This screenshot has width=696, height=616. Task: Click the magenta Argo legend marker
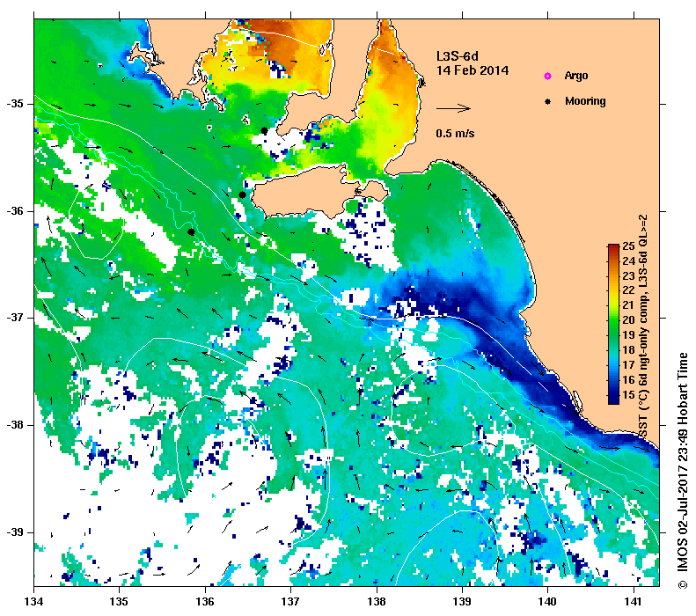coord(548,77)
